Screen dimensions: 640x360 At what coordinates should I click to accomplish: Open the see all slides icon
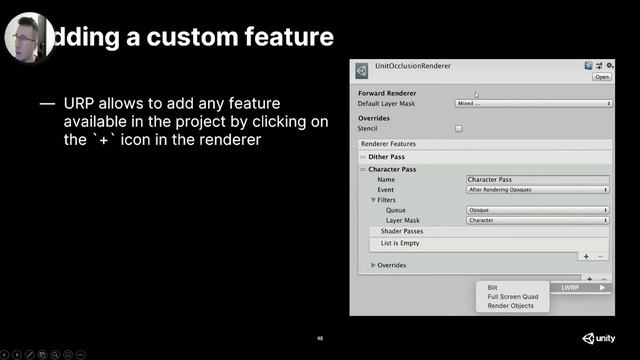click(42, 355)
